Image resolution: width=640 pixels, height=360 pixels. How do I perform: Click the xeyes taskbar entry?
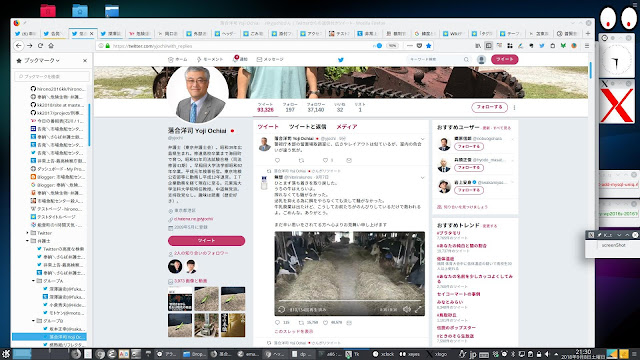pos(410,354)
